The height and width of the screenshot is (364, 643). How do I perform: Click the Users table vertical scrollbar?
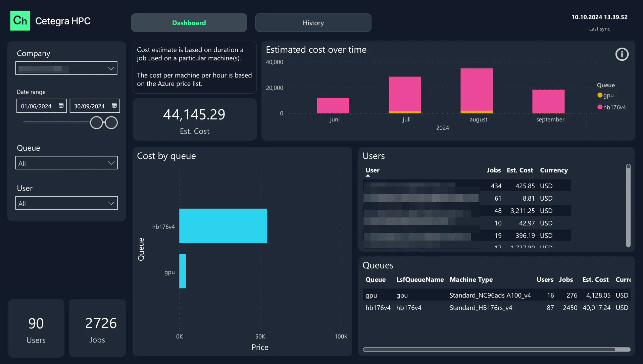click(628, 206)
